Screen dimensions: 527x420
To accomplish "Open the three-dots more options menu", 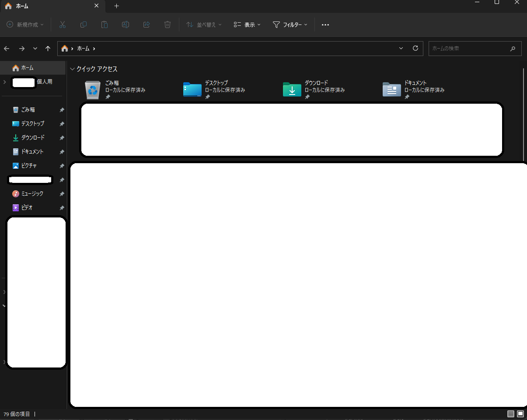I will pyautogui.click(x=325, y=24).
